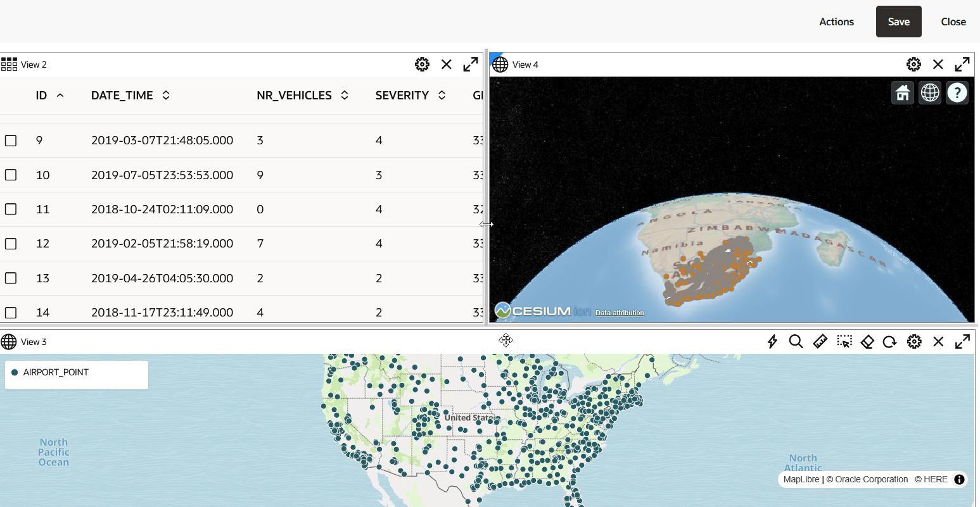
Task: Expand View 2 to full screen
Action: tap(471, 65)
